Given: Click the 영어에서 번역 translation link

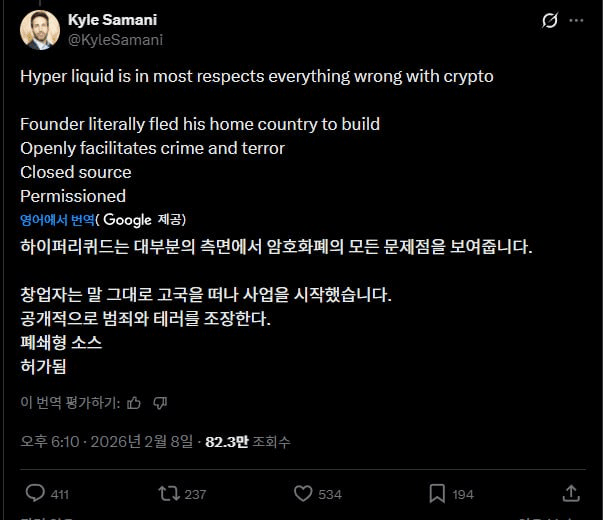Looking at the screenshot, I should tap(57, 220).
